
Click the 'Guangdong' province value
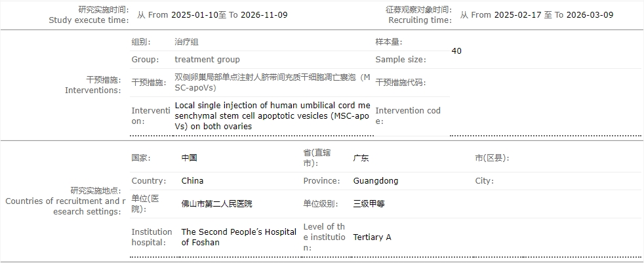pos(376,181)
